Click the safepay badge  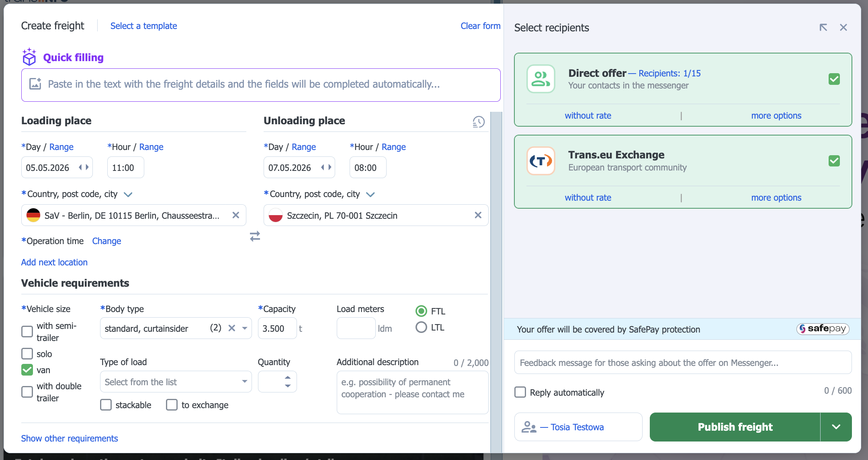tap(823, 329)
